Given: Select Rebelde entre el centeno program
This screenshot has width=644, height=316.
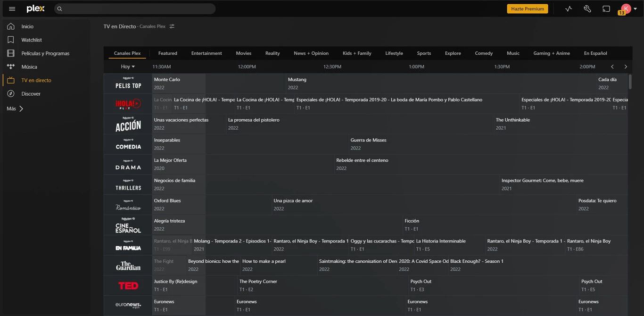Looking at the screenshot, I should pyautogui.click(x=481, y=165).
